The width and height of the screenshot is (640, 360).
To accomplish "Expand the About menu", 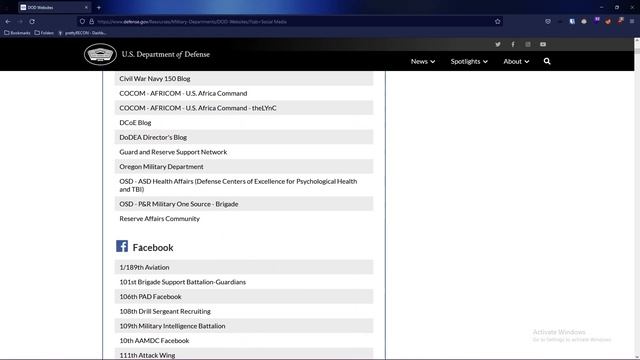I will [516, 61].
